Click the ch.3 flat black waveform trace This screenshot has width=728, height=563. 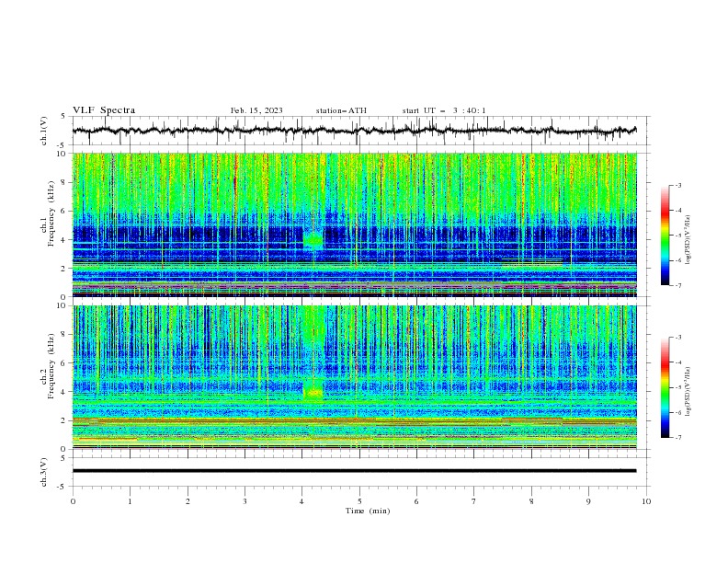tap(354, 471)
